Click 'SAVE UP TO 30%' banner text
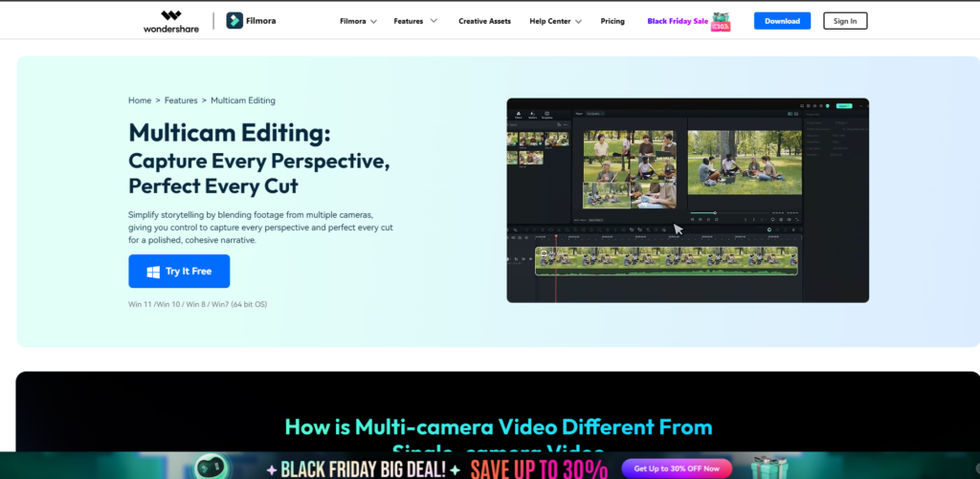 [x=540, y=469]
